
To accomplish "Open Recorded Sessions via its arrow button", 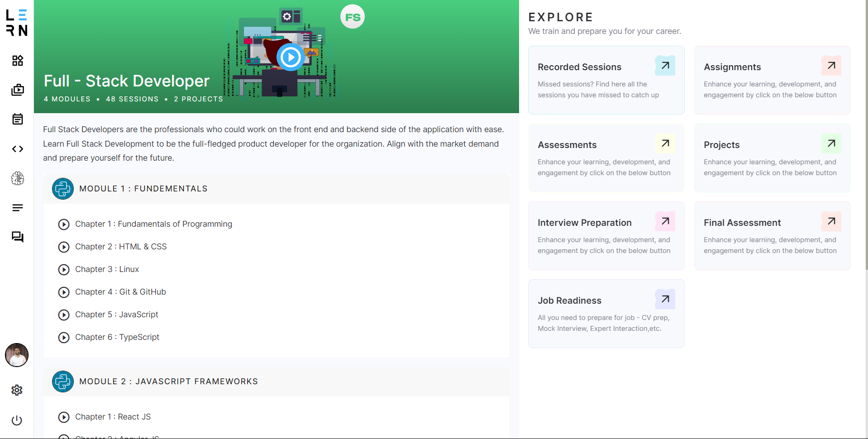I will pyautogui.click(x=664, y=65).
